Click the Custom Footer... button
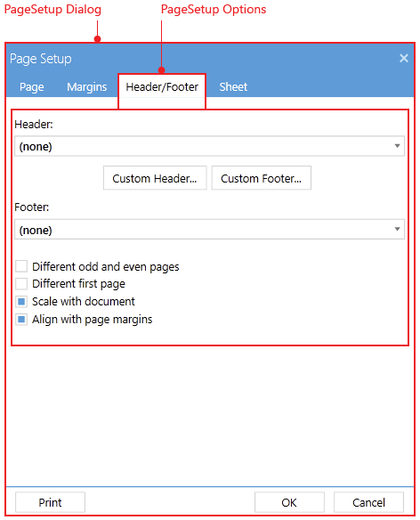The width and height of the screenshot is (420, 520). pos(262,178)
